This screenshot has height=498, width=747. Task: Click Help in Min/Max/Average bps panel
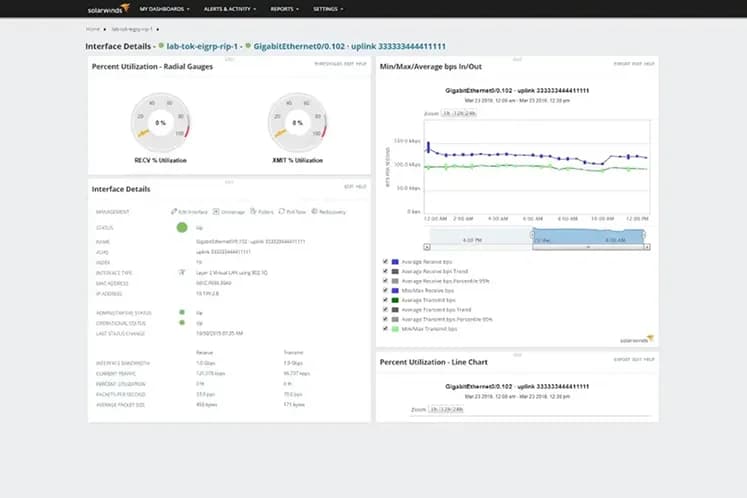[x=649, y=63]
